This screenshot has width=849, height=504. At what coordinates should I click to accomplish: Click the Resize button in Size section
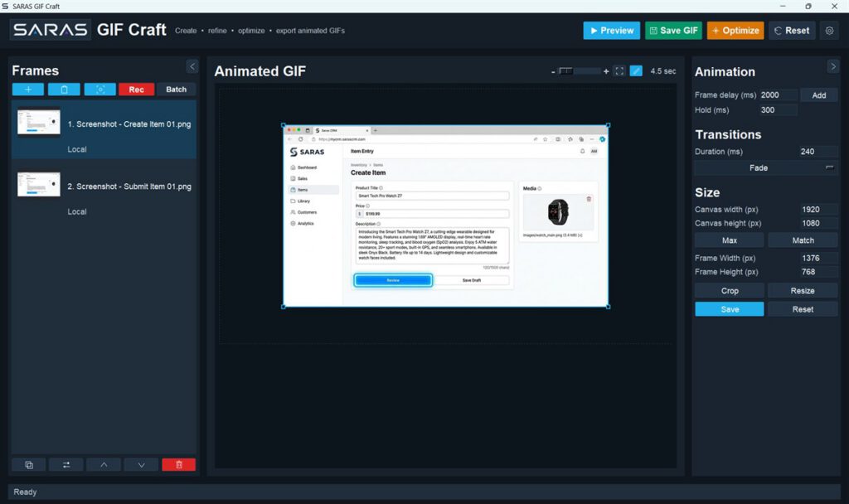803,291
